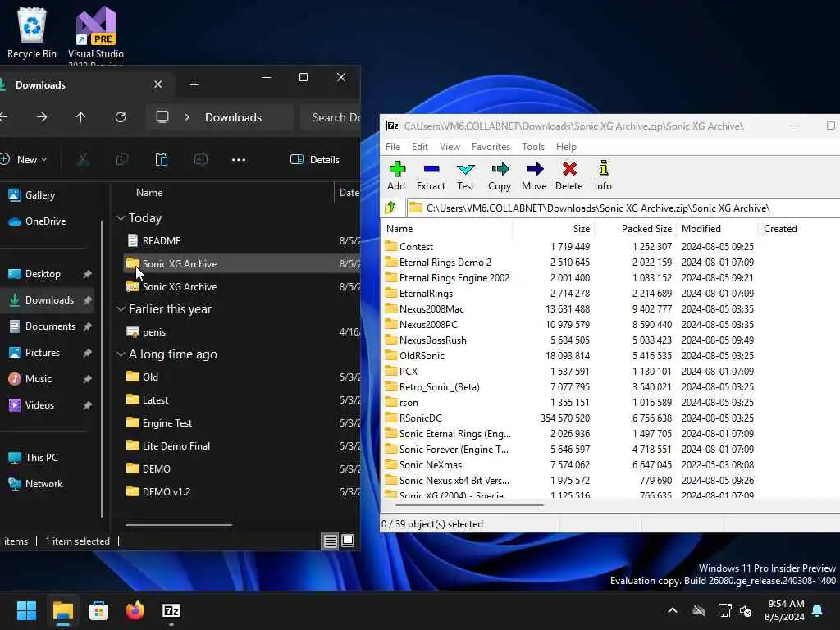840x630 pixels.
Task: Click the Search Downloads field in Explorer
Action: (x=330, y=117)
